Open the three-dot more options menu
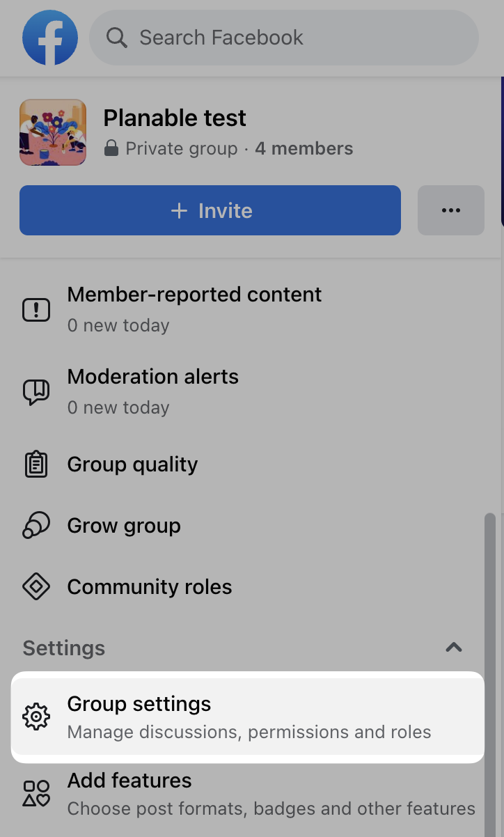Viewport: 504px width, 837px height. coord(450,210)
